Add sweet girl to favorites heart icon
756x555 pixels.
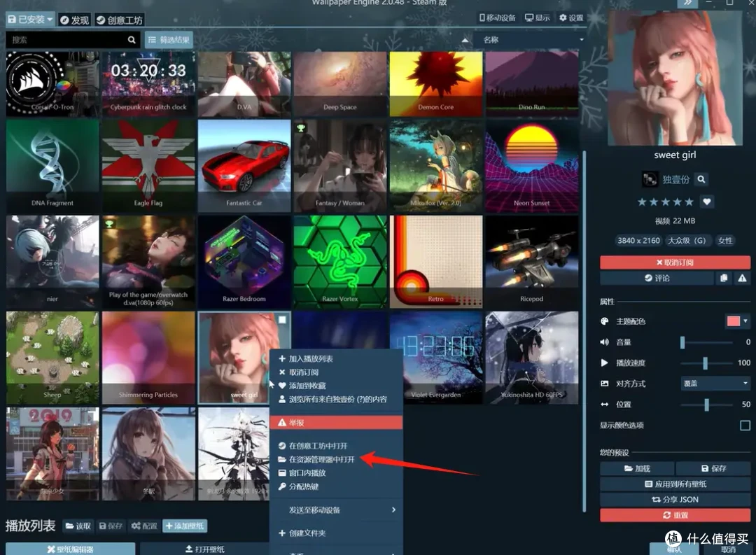coord(707,202)
